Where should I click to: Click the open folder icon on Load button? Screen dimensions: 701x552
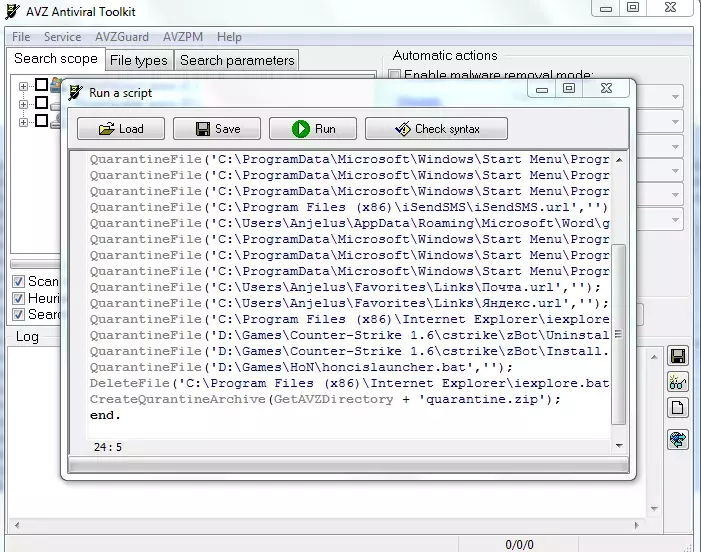pos(106,129)
